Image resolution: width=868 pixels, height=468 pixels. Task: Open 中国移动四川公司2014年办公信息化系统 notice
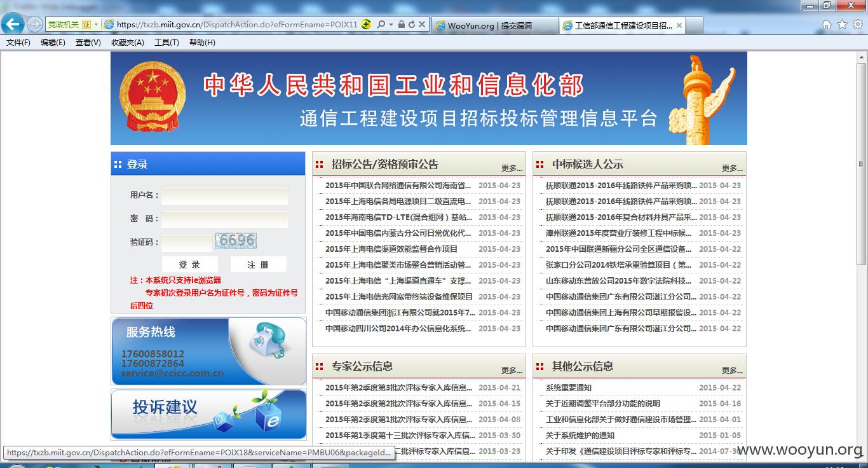point(398,329)
